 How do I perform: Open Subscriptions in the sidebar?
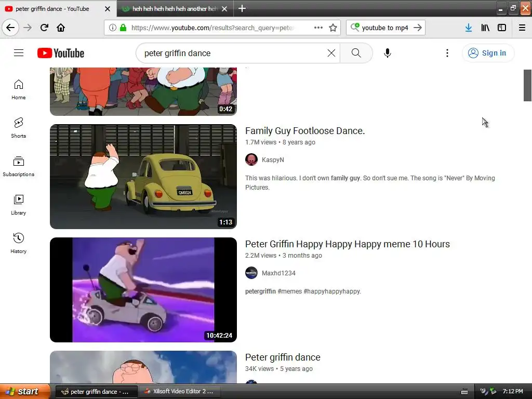click(x=19, y=167)
